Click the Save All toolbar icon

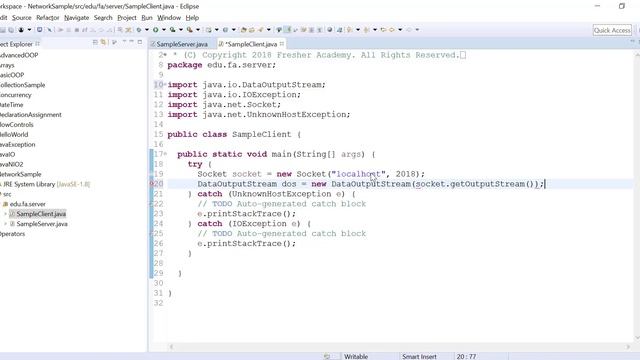click(x=11, y=30)
